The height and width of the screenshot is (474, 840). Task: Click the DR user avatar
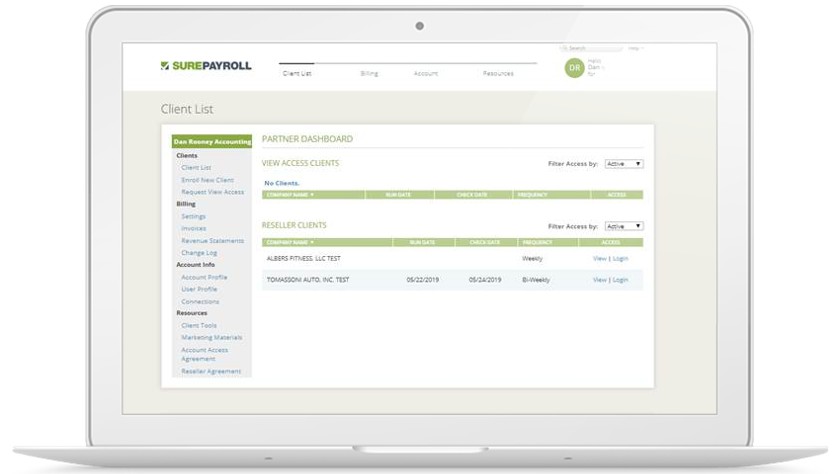point(574,68)
